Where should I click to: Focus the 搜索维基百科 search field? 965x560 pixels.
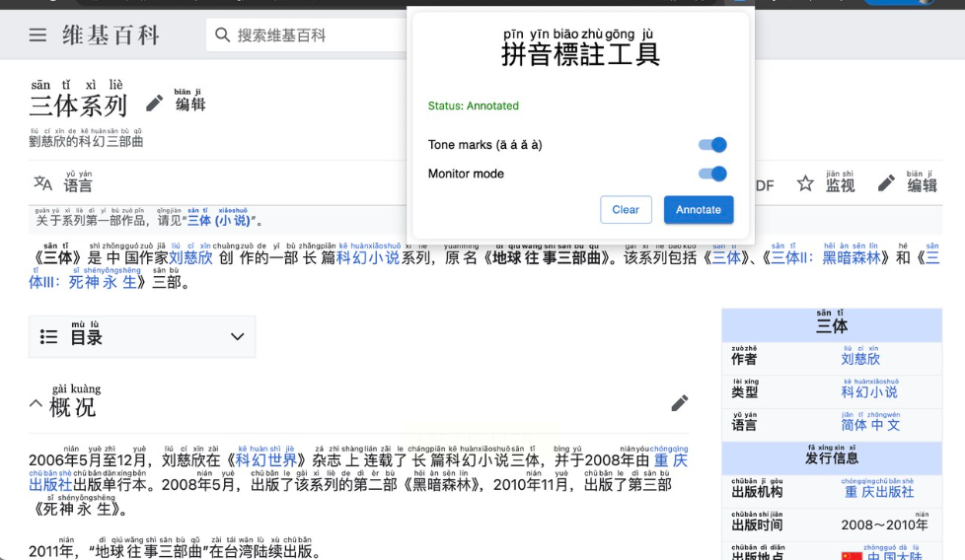308,35
